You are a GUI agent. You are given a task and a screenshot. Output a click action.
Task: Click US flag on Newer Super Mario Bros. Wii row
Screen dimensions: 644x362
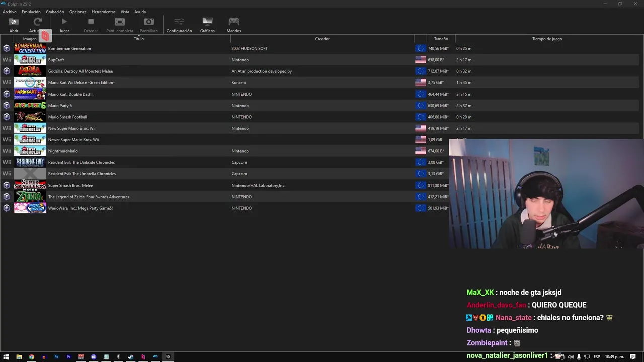[x=421, y=139]
